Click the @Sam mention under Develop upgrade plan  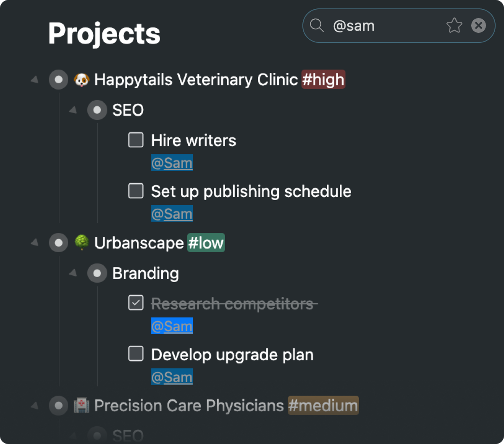172,377
